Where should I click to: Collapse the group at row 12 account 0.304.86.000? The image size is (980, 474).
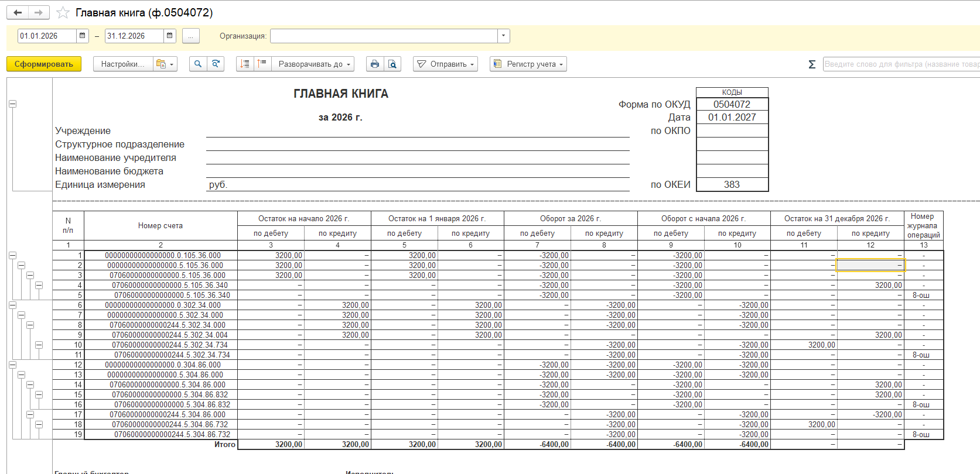click(12, 365)
